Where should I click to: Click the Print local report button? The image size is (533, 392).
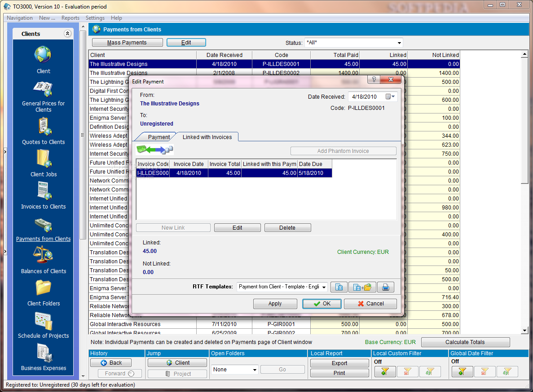339,373
